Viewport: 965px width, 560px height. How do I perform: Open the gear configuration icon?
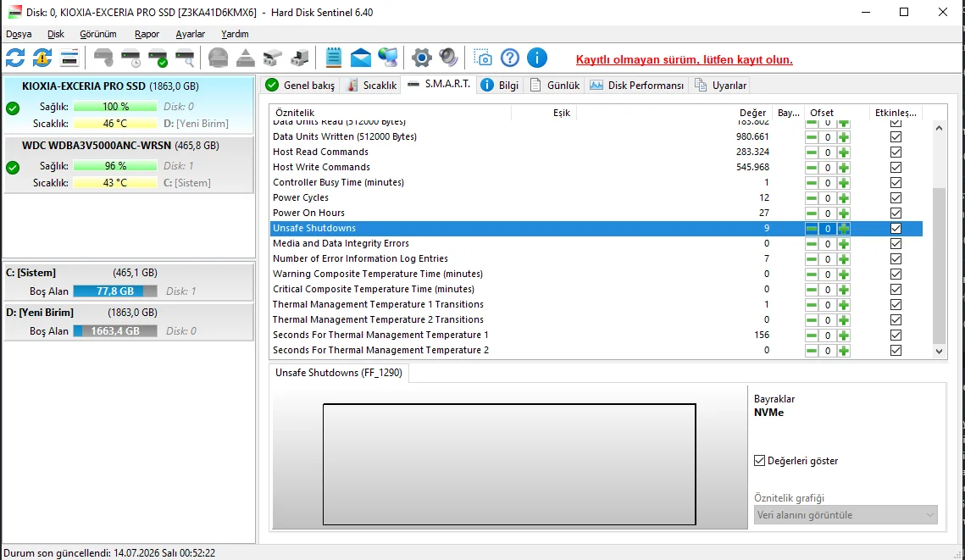click(x=422, y=58)
